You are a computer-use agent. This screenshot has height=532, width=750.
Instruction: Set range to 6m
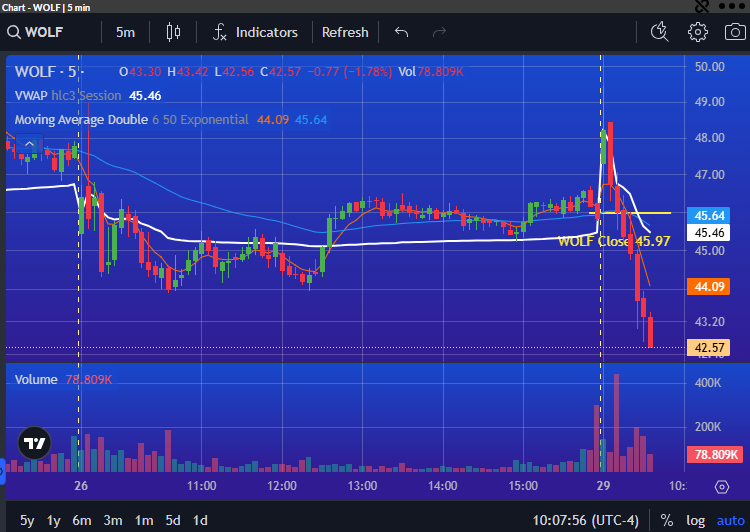pos(82,520)
